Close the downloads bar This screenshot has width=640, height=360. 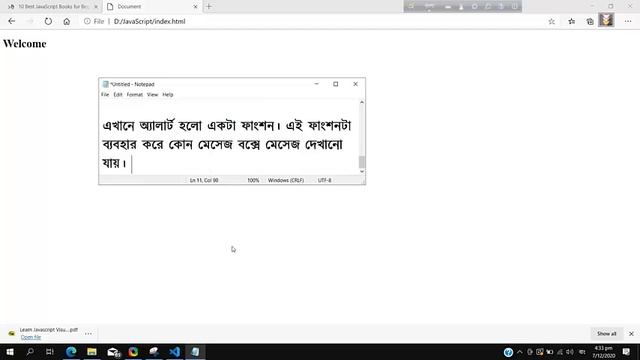pos(631,333)
